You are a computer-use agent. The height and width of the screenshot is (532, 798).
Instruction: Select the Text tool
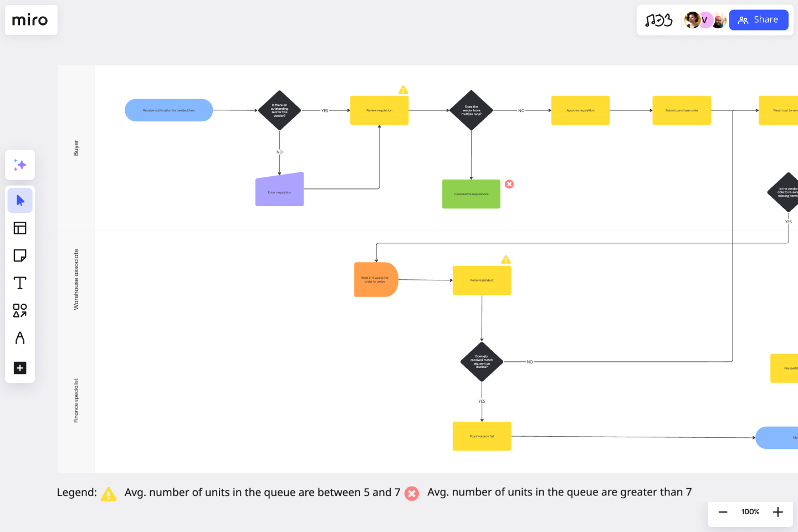click(20, 283)
